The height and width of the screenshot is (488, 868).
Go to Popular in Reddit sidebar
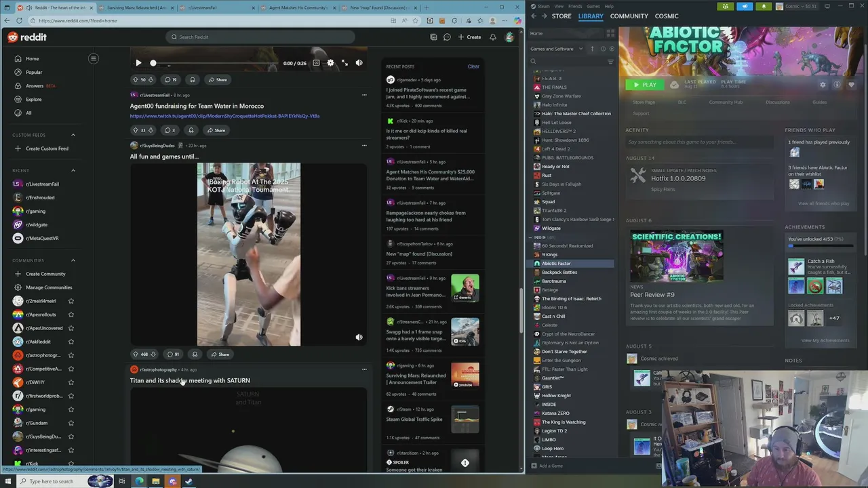34,72
